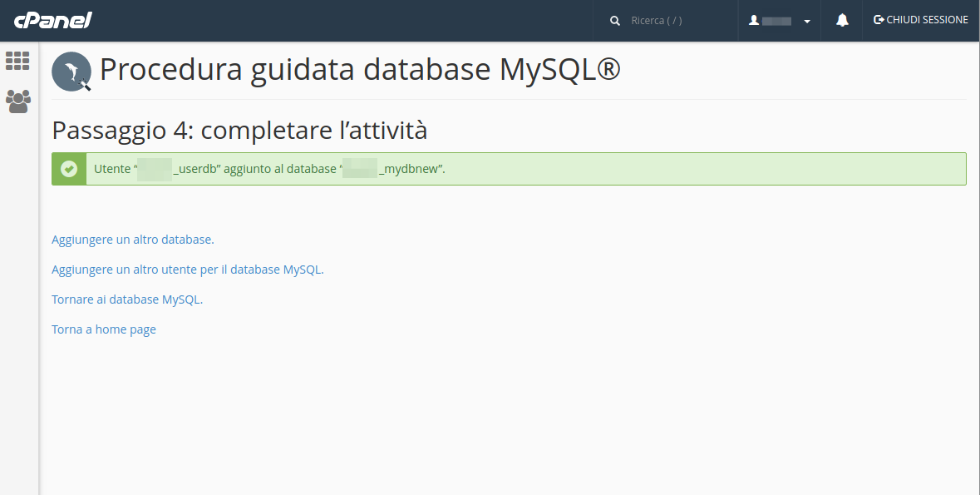This screenshot has width=980, height=495.
Task: Click 'Aggiungere un altro utente per il database MySQL.'
Action: 188,269
